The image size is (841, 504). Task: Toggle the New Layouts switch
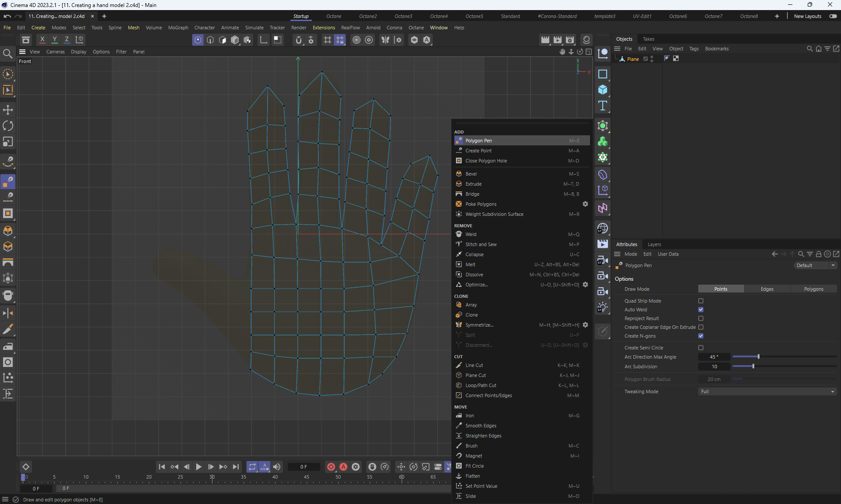click(833, 16)
